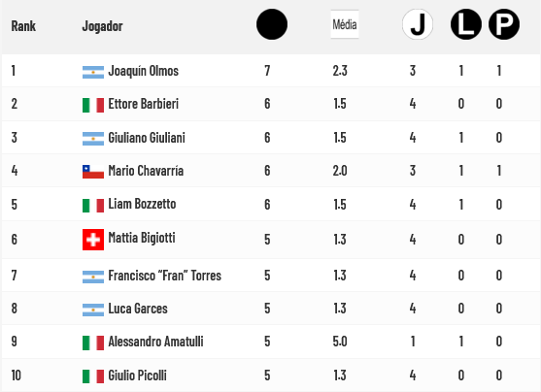Click the Chile flag beside Mario Chavarría
This screenshot has height=392, width=541.
click(93, 172)
